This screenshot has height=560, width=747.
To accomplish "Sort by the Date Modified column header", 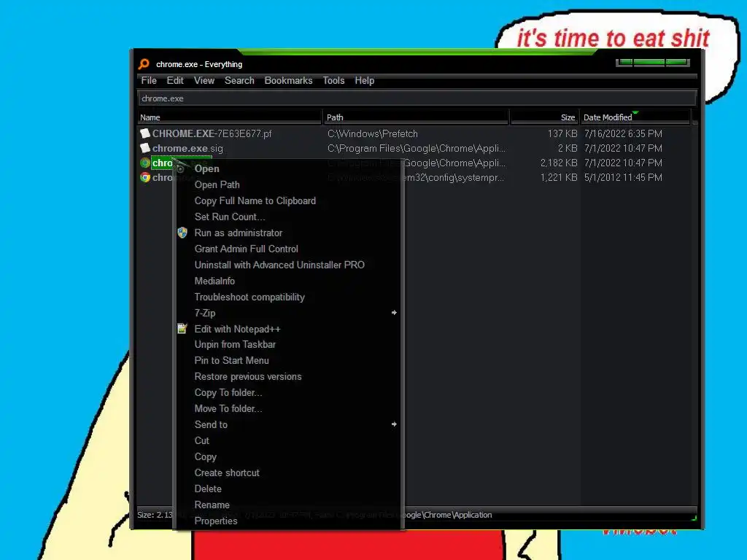I will 635,117.
